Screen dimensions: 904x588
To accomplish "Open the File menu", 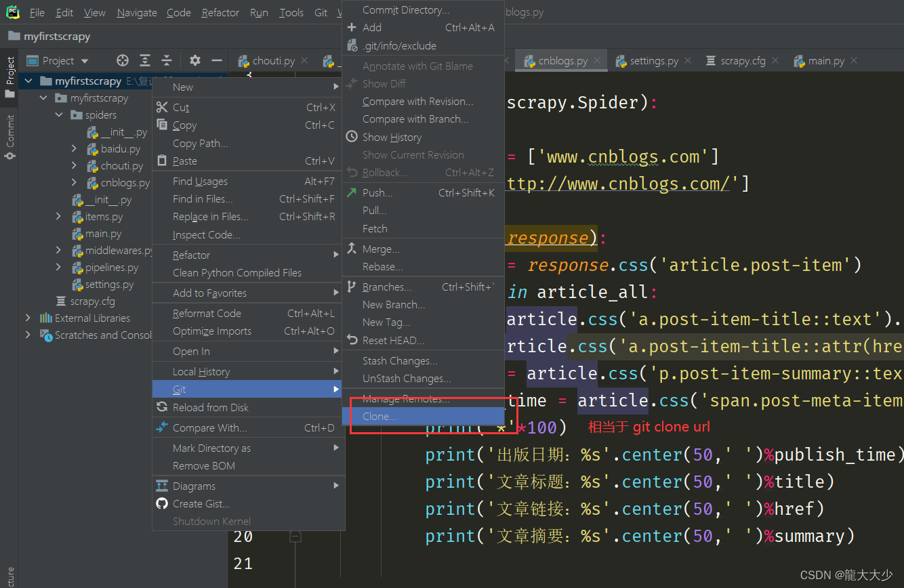I will (x=37, y=12).
